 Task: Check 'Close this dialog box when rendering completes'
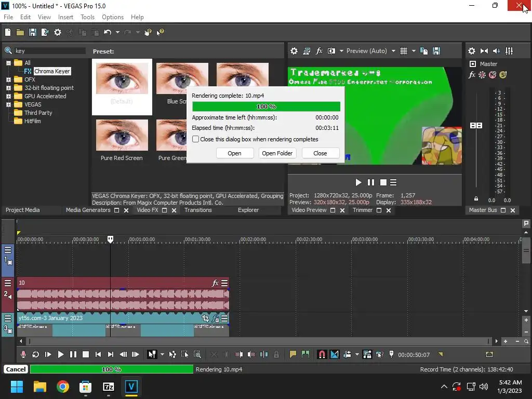(195, 139)
